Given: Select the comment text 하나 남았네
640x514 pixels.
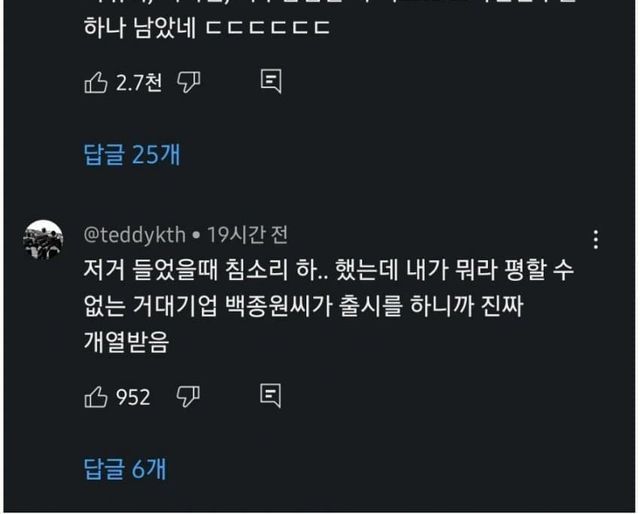Looking at the screenshot, I should pos(140,28).
